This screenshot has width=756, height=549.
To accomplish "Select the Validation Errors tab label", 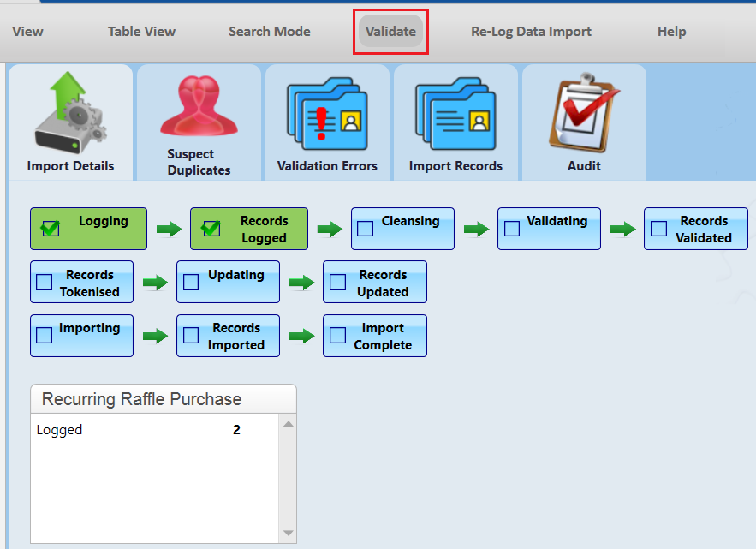I will (327, 166).
